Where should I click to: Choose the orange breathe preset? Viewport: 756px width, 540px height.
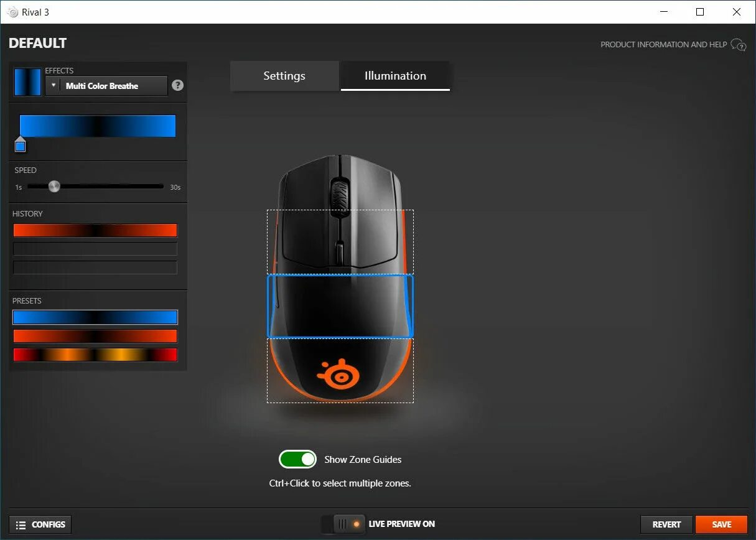95,336
